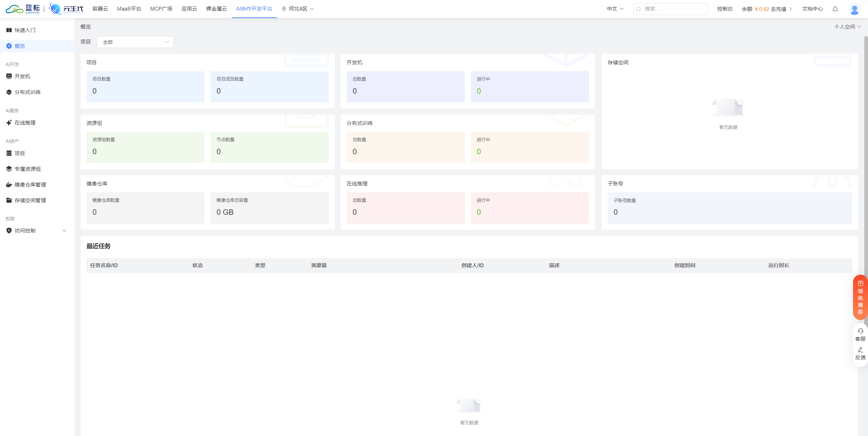
Task: Switch to the MaaS平台 tab
Action: 129,9
